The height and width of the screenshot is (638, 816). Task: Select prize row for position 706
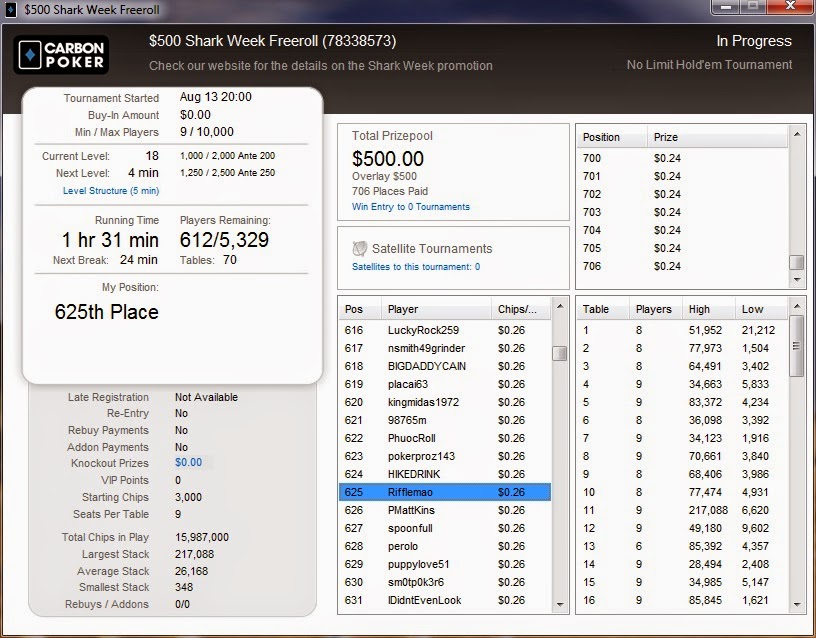pyautogui.click(x=682, y=266)
